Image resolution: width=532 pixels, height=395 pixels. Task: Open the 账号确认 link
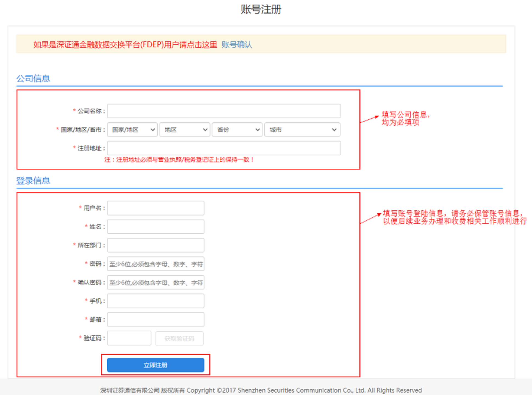coord(237,44)
